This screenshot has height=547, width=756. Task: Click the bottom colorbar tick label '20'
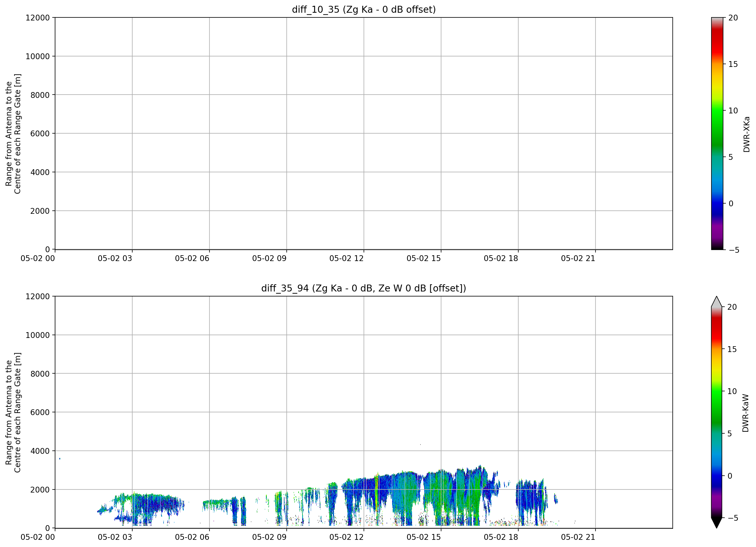[x=732, y=307]
